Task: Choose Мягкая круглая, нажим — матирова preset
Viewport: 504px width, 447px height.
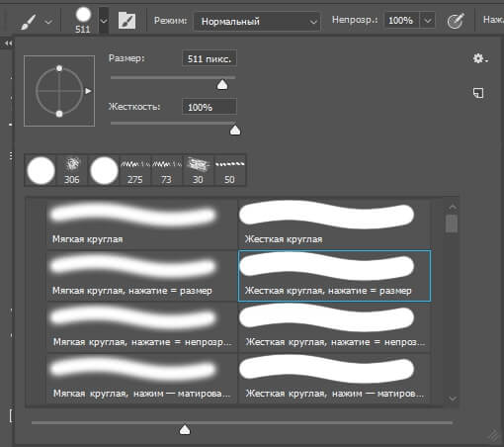Action: click(141, 379)
